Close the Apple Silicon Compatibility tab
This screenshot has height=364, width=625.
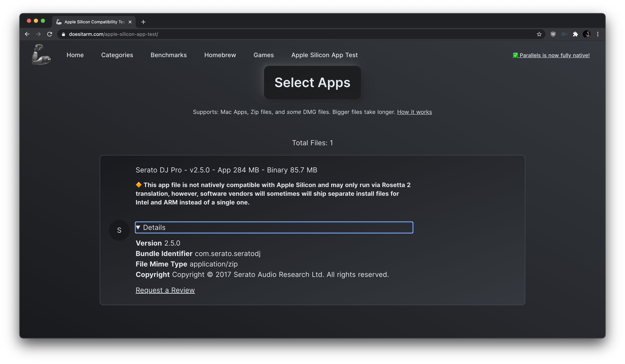[x=130, y=22]
